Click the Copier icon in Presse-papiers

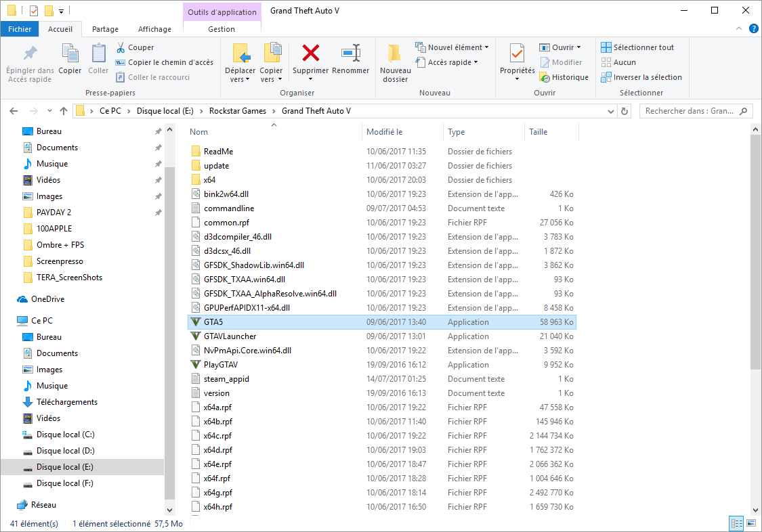70,53
